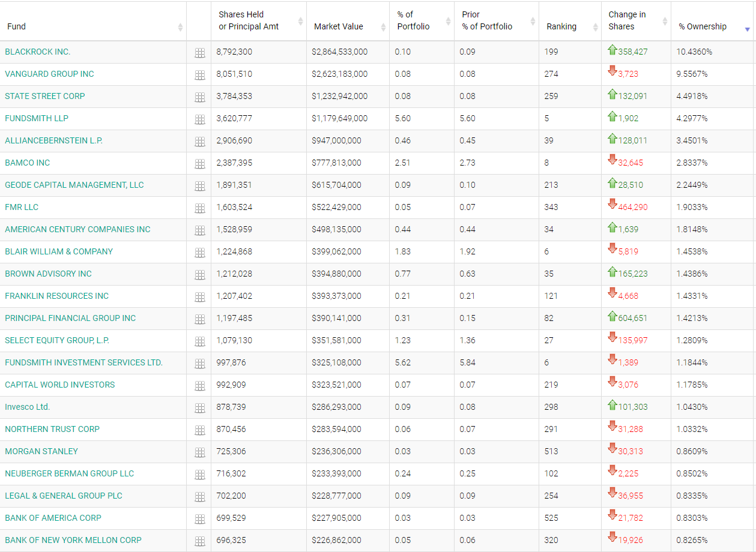Open grid icon in FMR LLC row
Image resolution: width=756 pixels, height=552 pixels.
pyautogui.click(x=200, y=208)
